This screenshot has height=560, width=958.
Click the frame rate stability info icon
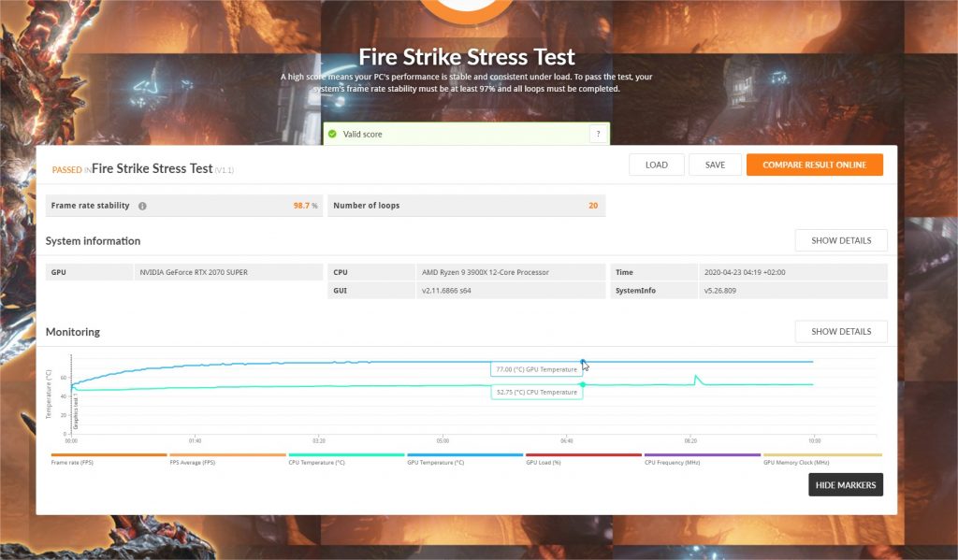142,206
